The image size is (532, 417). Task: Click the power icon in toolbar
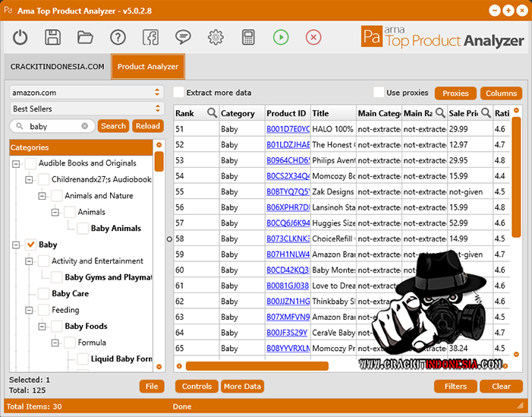coord(20,37)
